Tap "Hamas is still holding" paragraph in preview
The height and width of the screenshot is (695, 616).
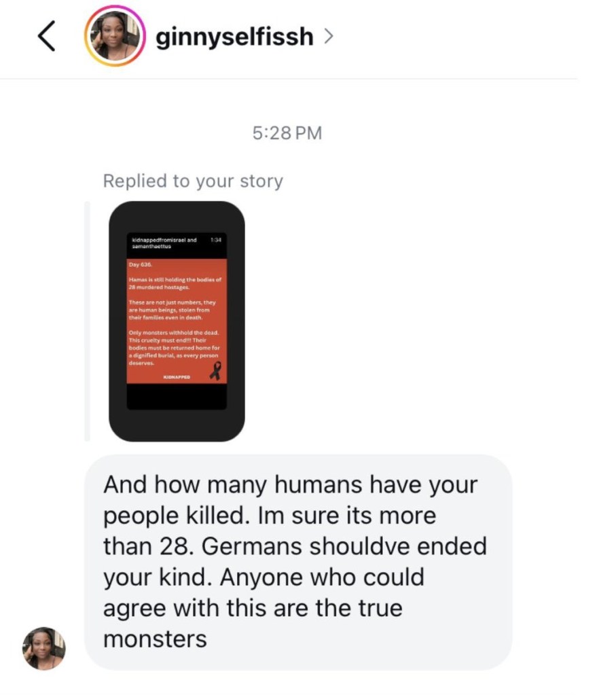(175, 283)
